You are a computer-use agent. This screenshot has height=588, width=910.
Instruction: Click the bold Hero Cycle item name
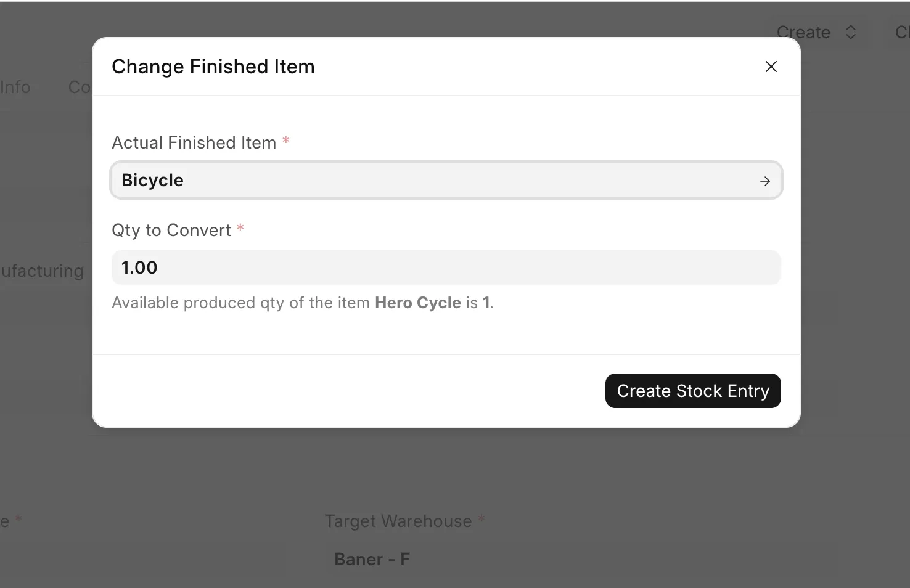[418, 303]
